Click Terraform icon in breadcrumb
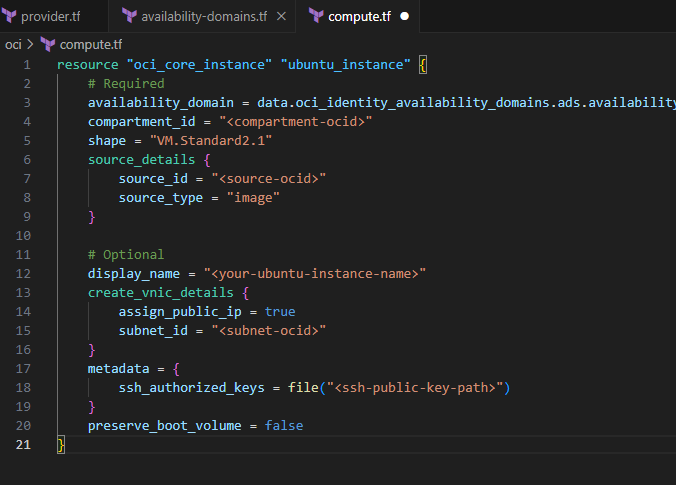This screenshot has width=676, height=485. point(48,44)
